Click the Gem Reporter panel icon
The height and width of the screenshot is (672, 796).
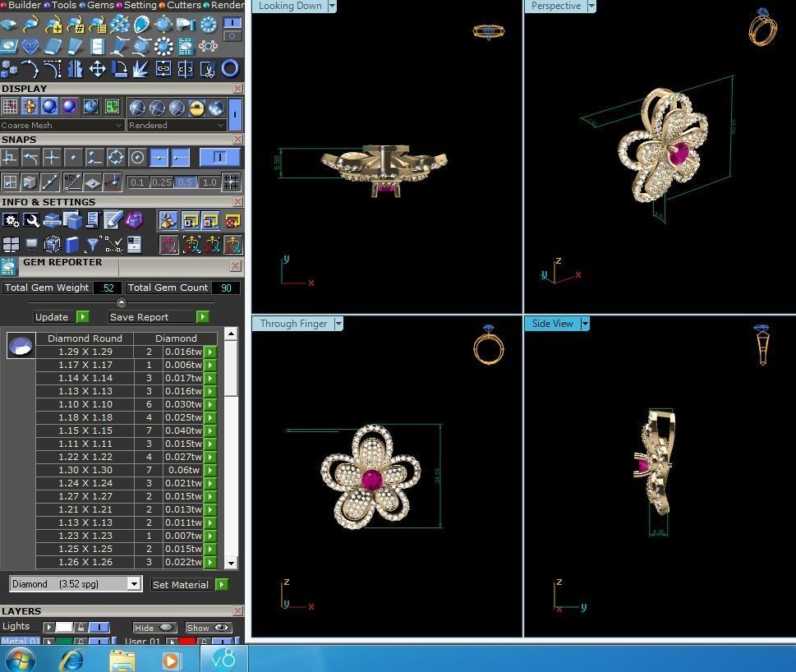click(8, 267)
